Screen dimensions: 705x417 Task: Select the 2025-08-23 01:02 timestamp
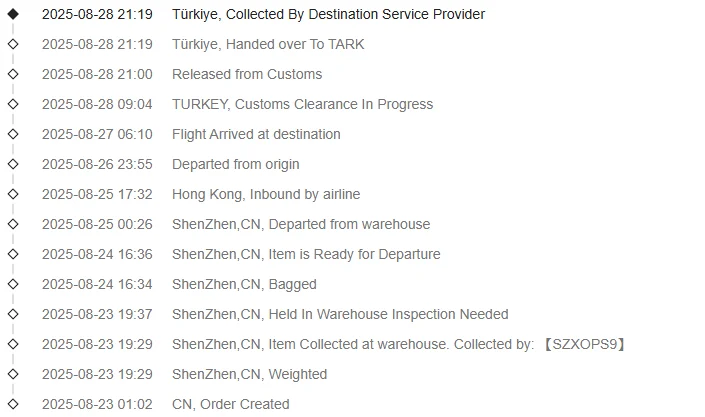point(97,404)
